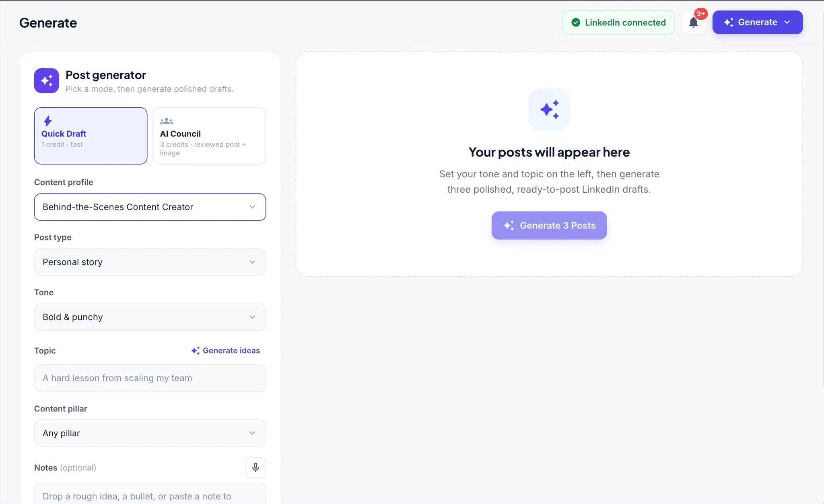Click the microphone icon for voice notes

255,467
